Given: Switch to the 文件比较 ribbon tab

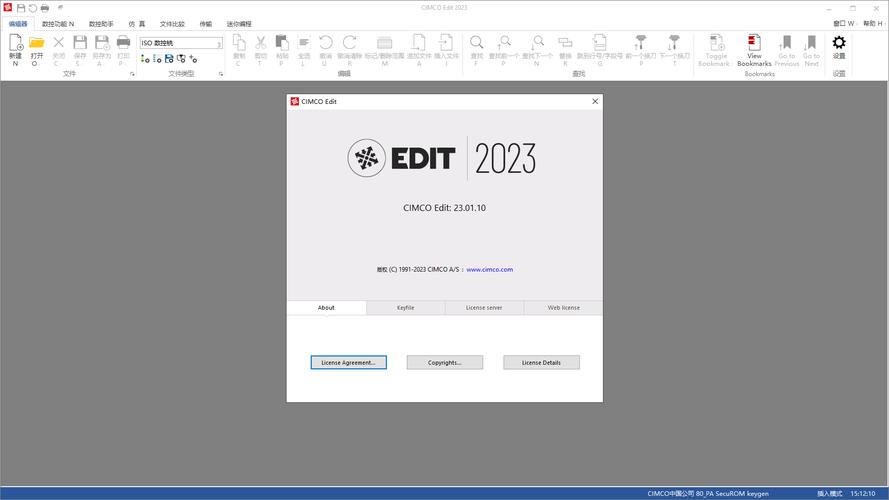Looking at the screenshot, I should pos(172,24).
